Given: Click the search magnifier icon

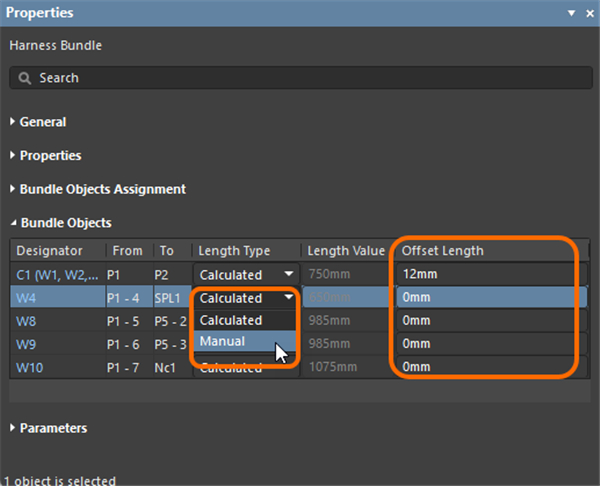Looking at the screenshot, I should pyautogui.click(x=26, y=78).
